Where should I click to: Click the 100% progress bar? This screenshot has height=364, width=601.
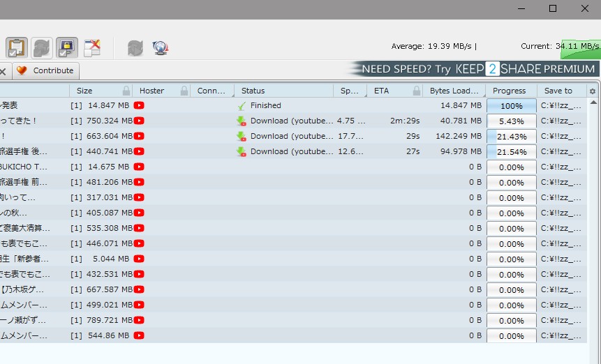tap(512, 105)
